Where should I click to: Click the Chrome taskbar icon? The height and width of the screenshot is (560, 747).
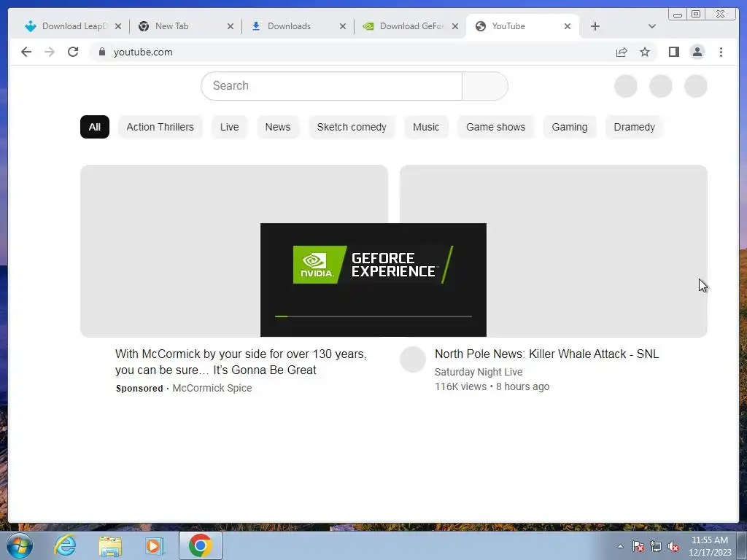point(200,545)
